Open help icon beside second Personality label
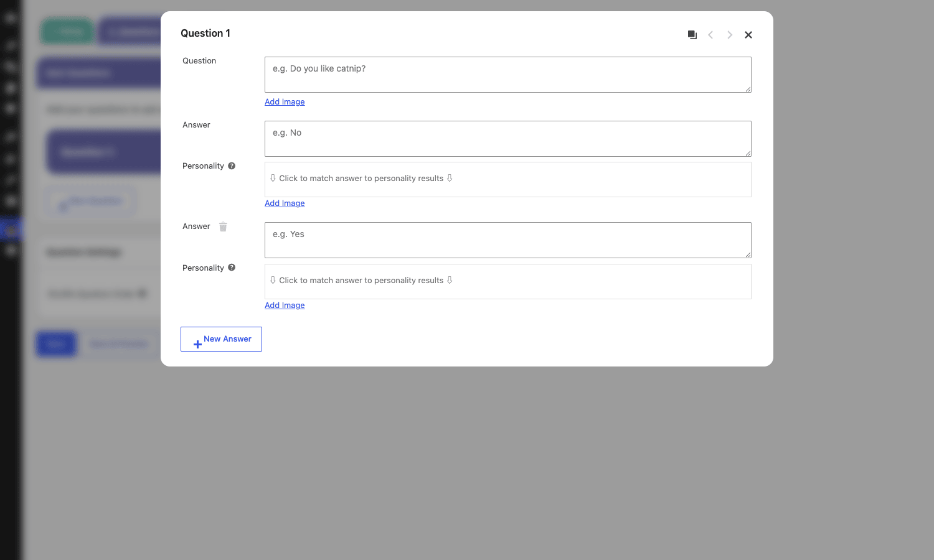The height and width of the screenshot is (560, 934). click(232, 268)
